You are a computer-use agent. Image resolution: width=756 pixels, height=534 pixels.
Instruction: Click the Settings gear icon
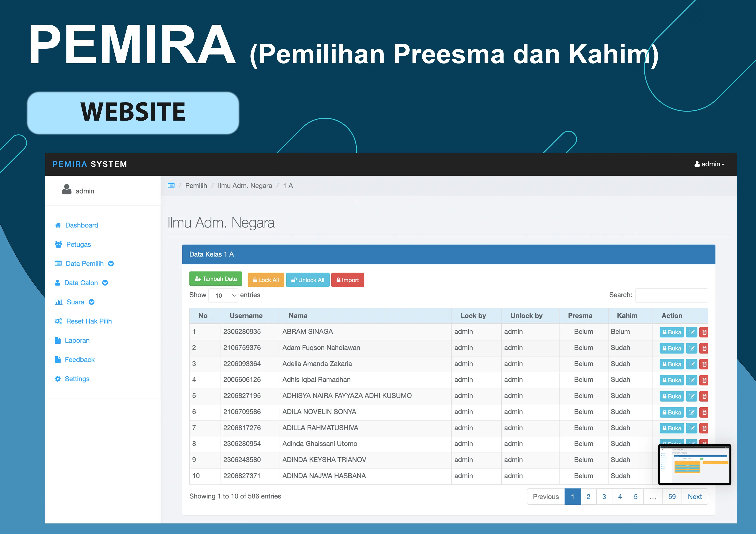coord(58,379)
